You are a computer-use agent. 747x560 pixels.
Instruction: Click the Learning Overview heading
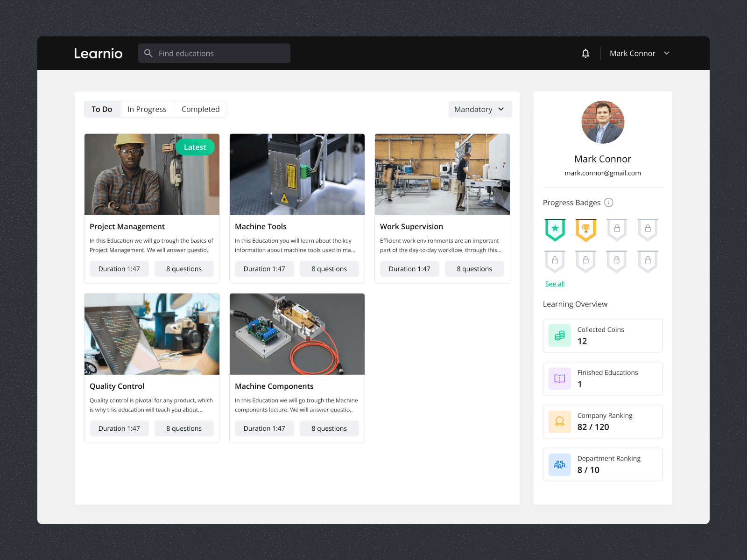click(575, 304)
